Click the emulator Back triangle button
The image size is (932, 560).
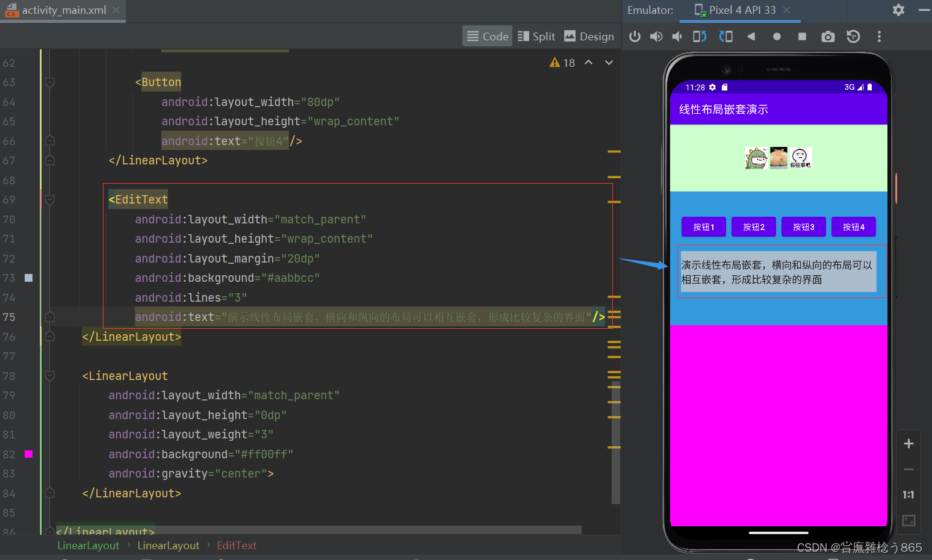pyautogui.click(x=751, y=37)
